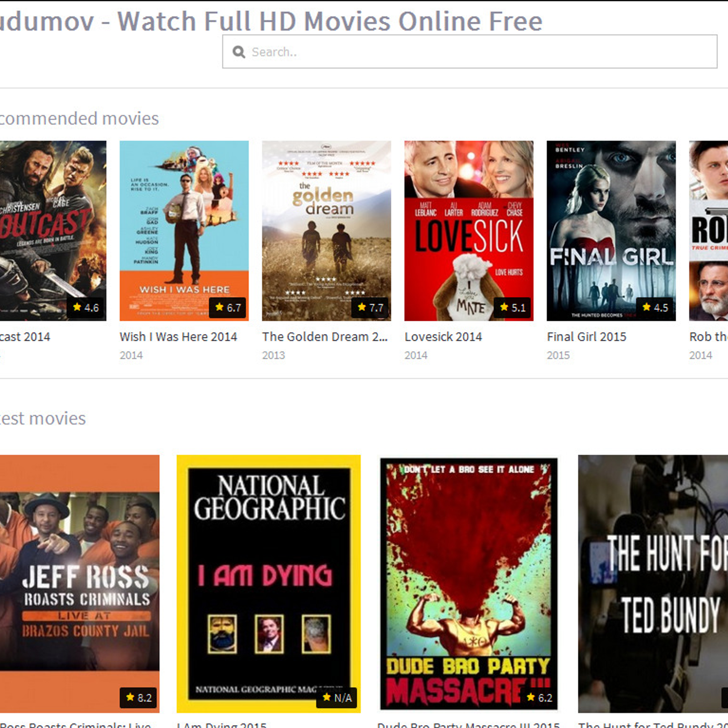728x728 pixels.
Task: Click the 4.5 star rating badge
Action: point(655,308)
